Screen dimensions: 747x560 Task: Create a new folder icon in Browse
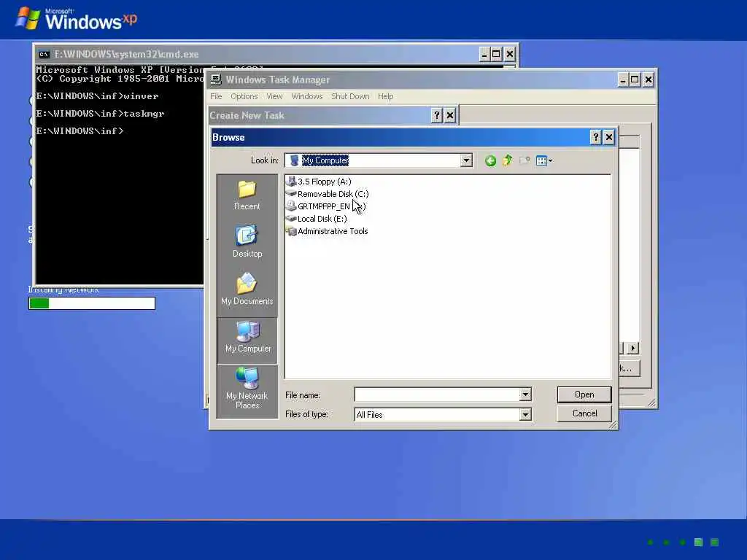(525, 160)
